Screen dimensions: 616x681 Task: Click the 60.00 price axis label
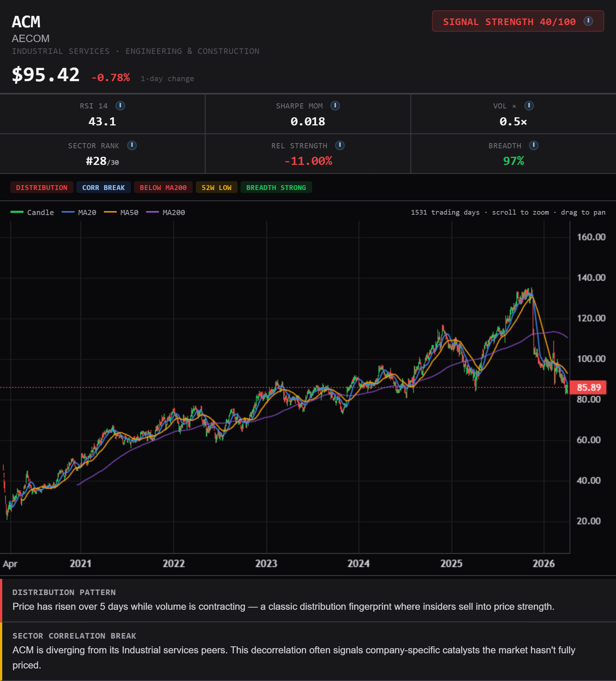[x=589, y=440]
